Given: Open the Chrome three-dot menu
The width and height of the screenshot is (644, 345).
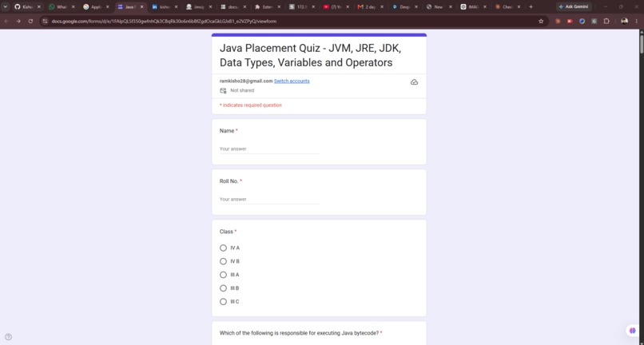Looking at the screenshot, I should [x=637, y=21].
